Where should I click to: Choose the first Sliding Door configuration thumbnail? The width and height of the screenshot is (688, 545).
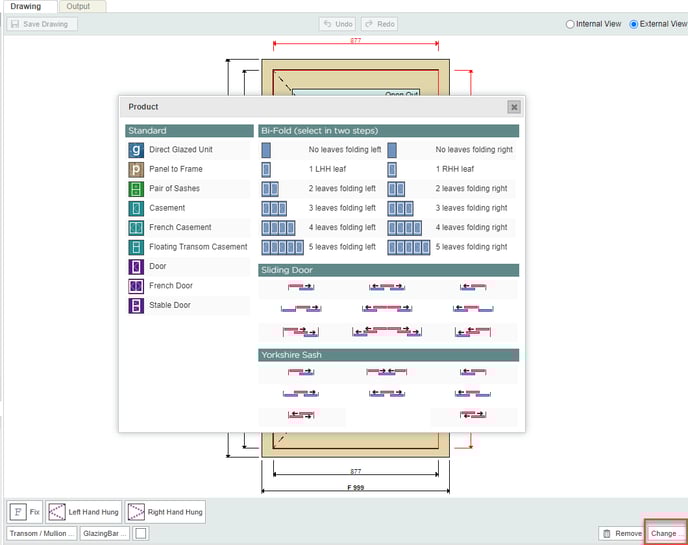[x=300, y=287]
